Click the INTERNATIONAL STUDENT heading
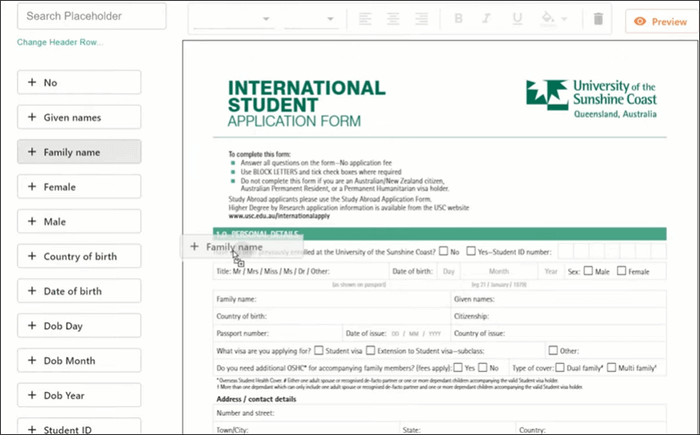 click(307, 96)
